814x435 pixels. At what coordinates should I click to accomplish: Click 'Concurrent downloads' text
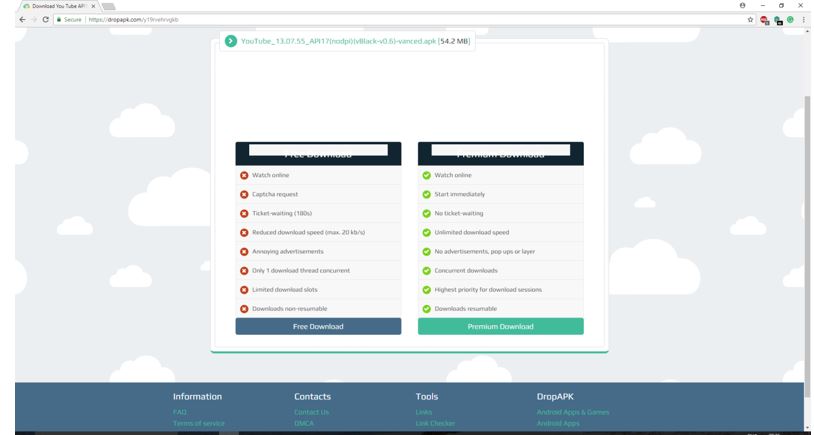[x=466, y=271]
